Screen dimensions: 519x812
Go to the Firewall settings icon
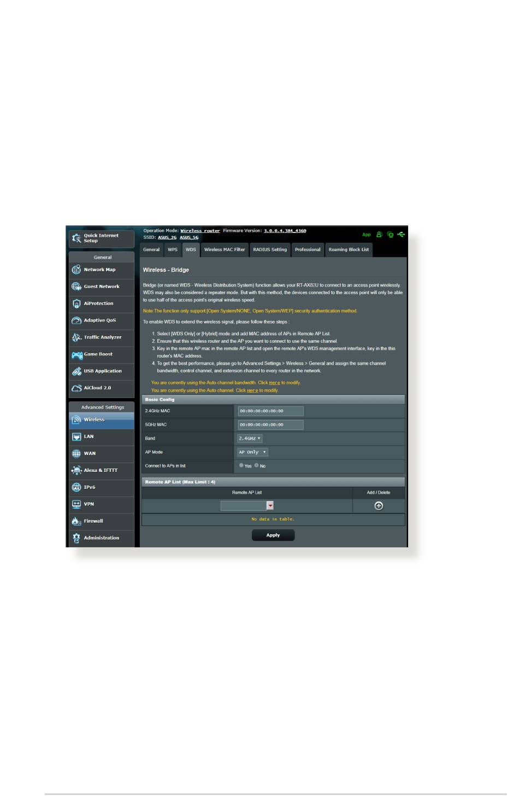pyautogui.click(x=76, y=521)
